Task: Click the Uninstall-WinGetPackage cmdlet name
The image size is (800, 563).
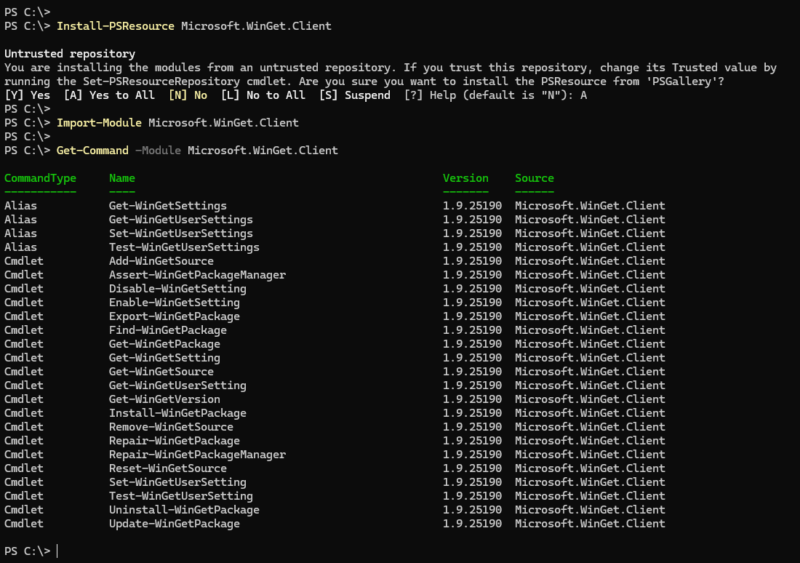Action: pos(184,510)
